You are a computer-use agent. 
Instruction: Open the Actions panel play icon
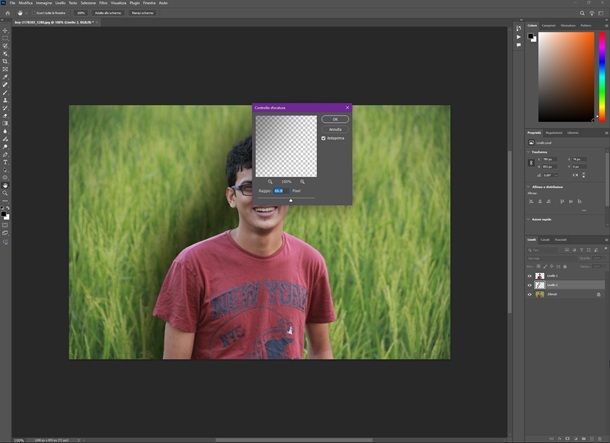click(x=519, y=37)
